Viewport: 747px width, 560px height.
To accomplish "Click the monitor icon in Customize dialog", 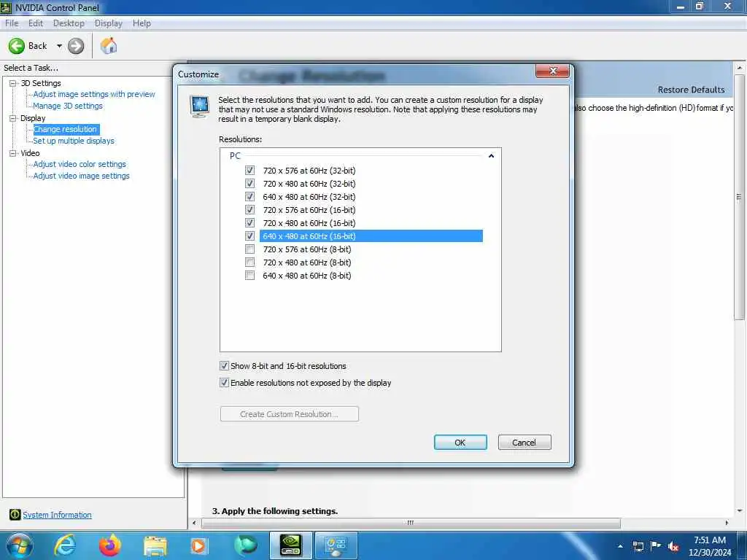I will point(199,106).
